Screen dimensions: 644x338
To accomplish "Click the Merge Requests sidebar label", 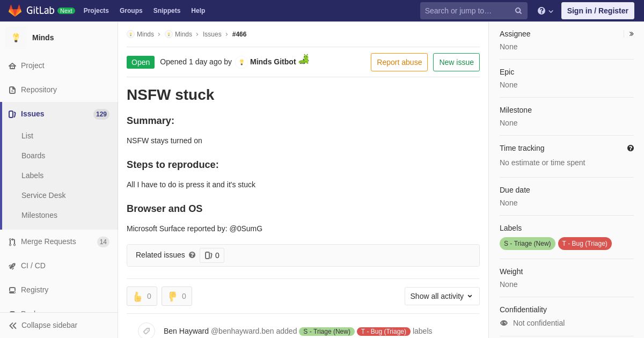I will click(48, 241).
